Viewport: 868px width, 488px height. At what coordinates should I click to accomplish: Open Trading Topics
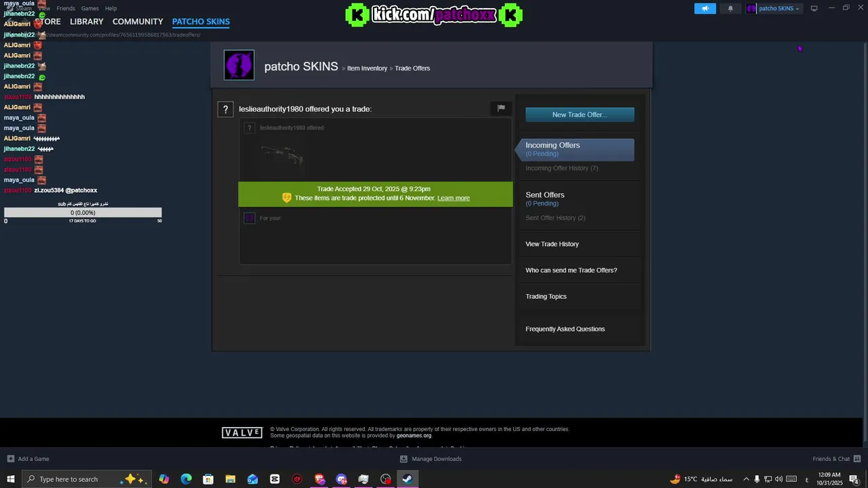click(x=546, y=297)
